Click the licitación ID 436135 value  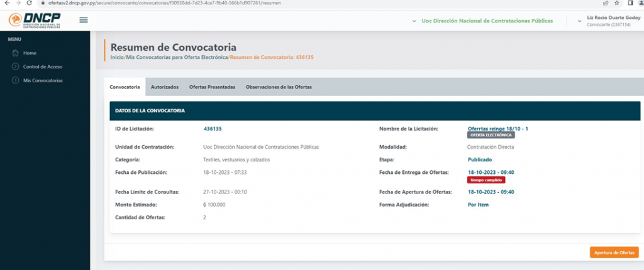pyautogui.click(x=213, y=129)
